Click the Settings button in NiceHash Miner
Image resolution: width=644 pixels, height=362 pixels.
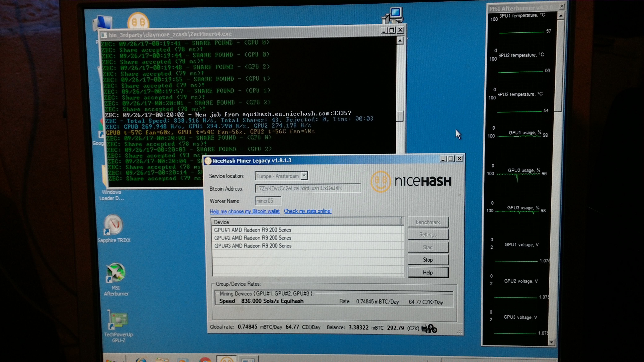(428, 235)
